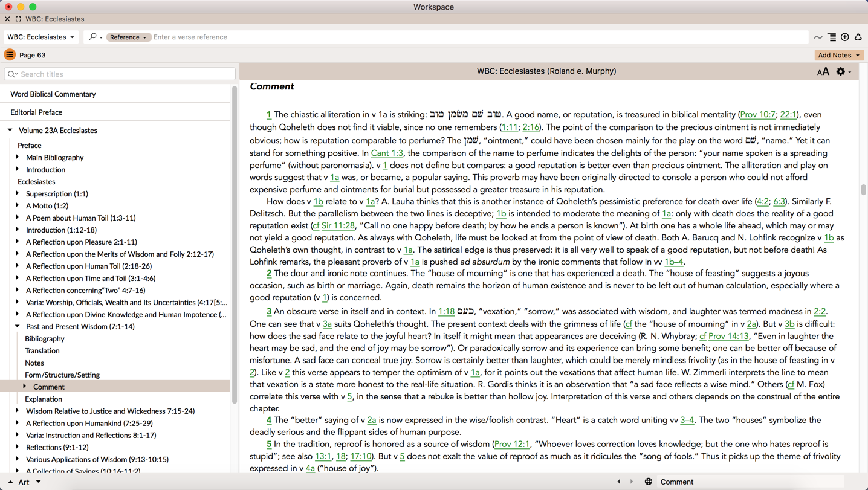This screenshot has width=868, height=490.
Task: Expand the Comment subsection arrow
Action: coord(25,387)
